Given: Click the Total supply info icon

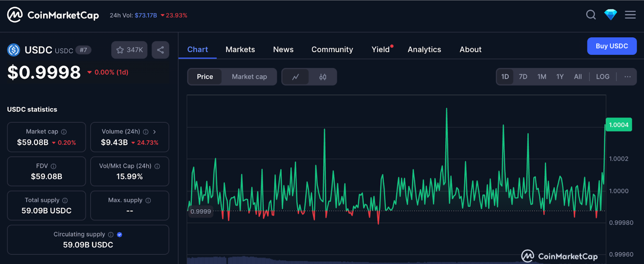Looking at the screenshot, I should point(65,200).
